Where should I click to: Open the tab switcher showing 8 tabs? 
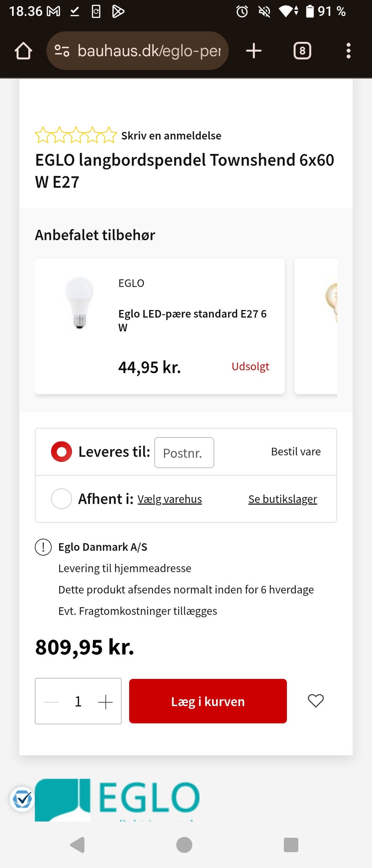pyautogui.click(x=302, y=51)
